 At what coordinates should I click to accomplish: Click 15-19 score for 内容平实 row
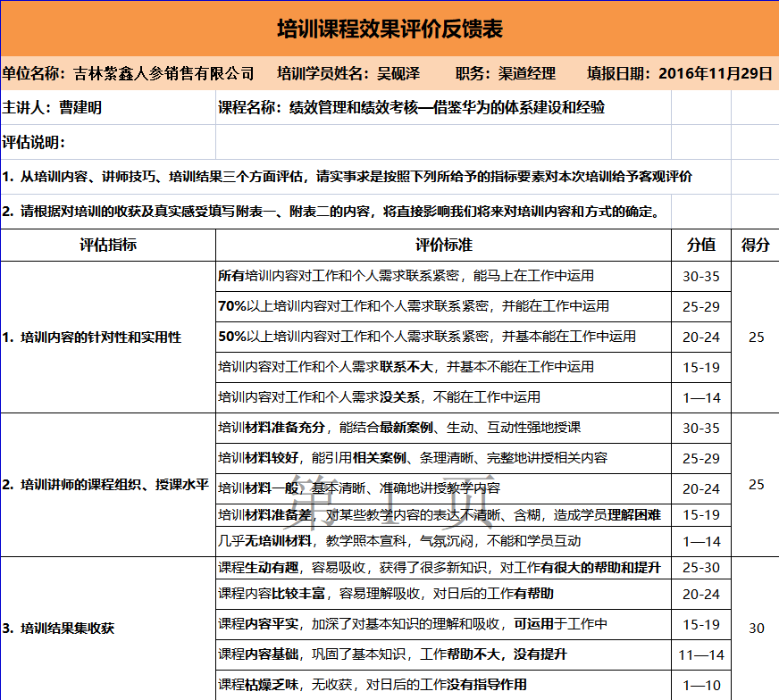[x=701, y=624]
